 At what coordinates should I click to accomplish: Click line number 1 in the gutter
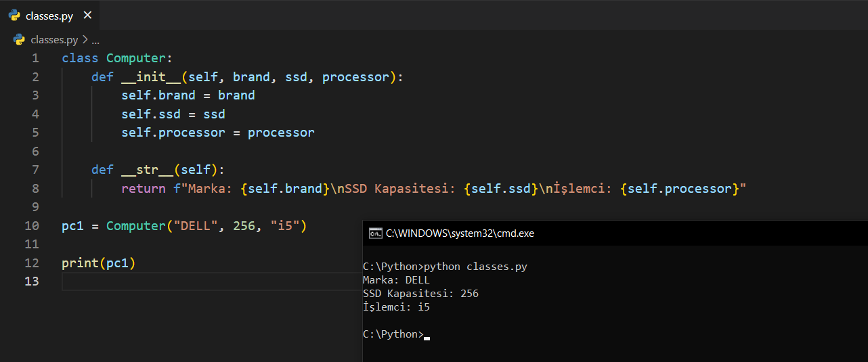coord(35,58)
